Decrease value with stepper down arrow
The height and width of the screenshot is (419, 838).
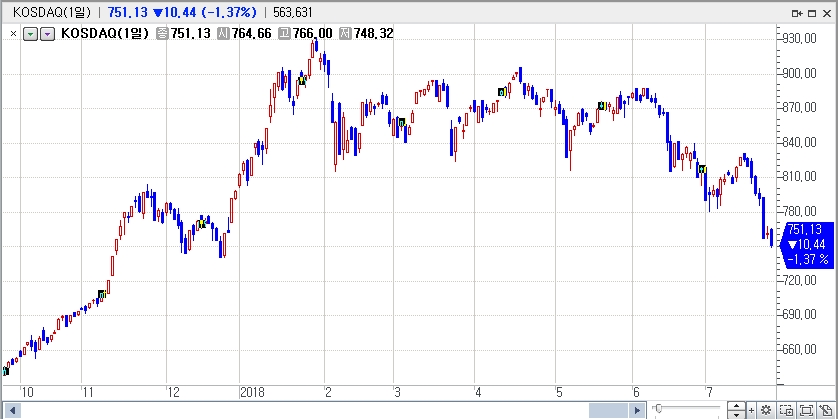click(x=736, y=414)
